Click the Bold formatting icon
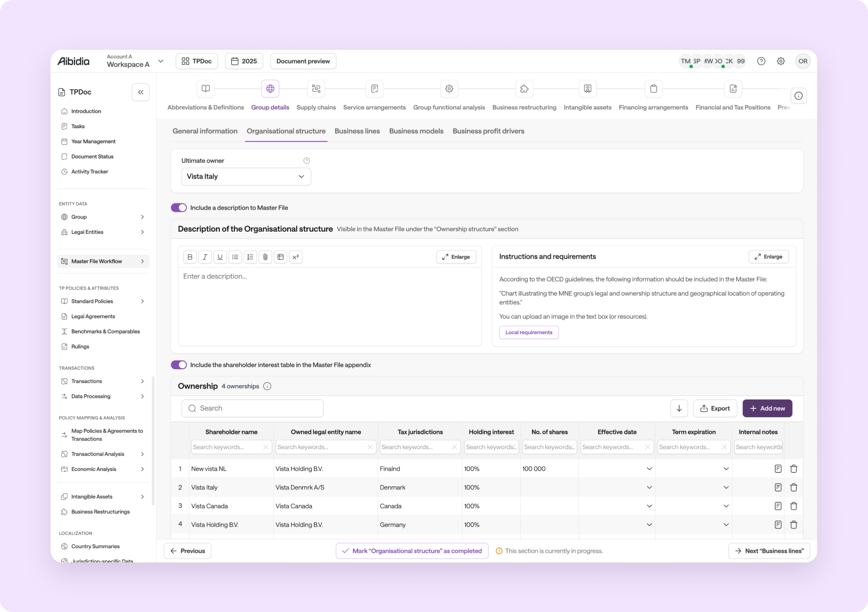 pyautogui.click(x=190, y=257)
